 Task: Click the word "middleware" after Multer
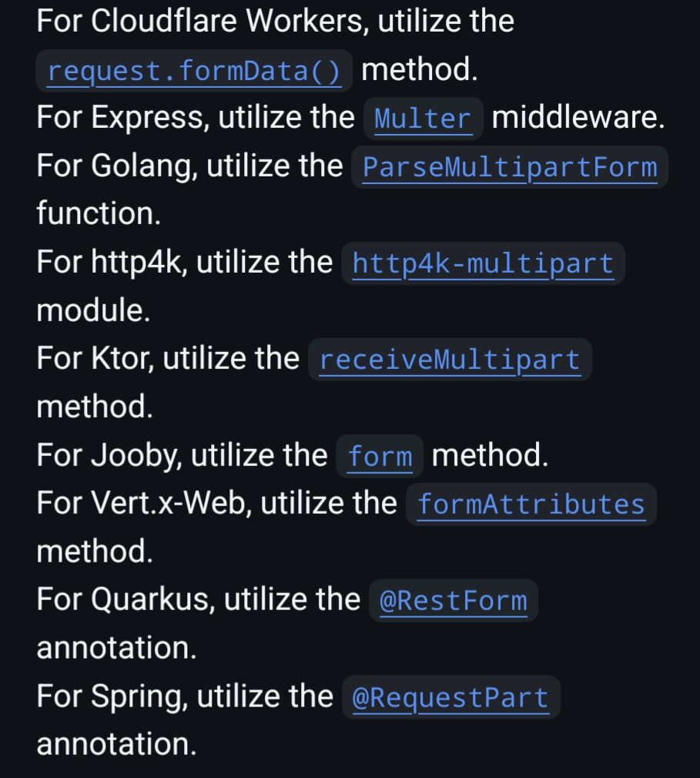coord(578,118)
